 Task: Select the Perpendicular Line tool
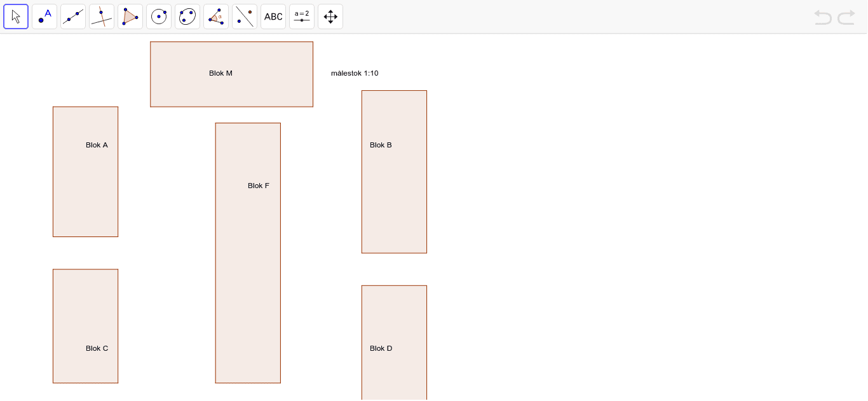click(102, 17)
